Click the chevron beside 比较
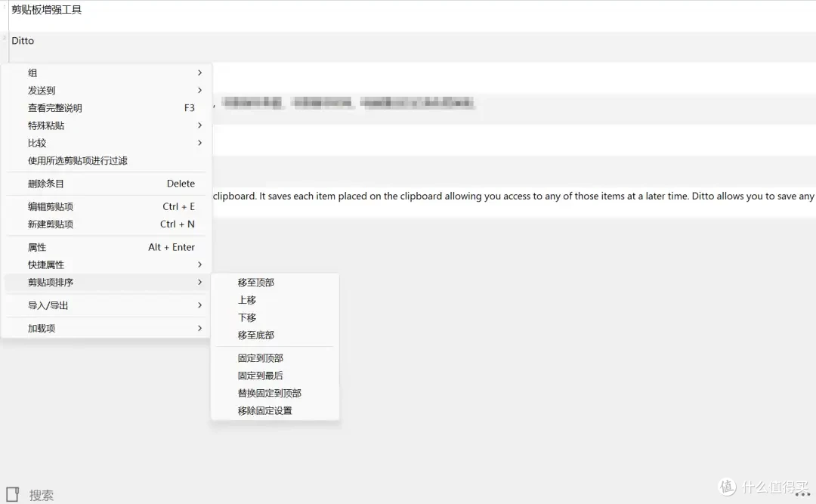Image resolution: width=816 pixels, height=504 pixels. [x=199, y=143]
